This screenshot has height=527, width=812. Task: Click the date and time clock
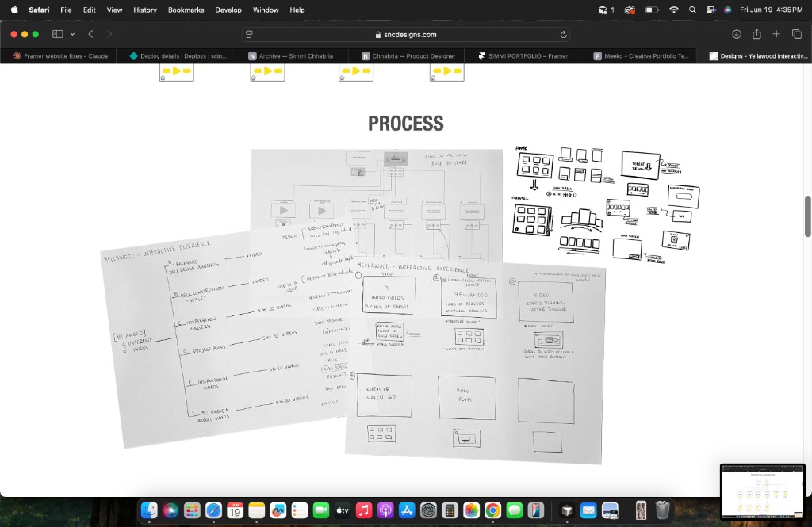tap(771, 10)
